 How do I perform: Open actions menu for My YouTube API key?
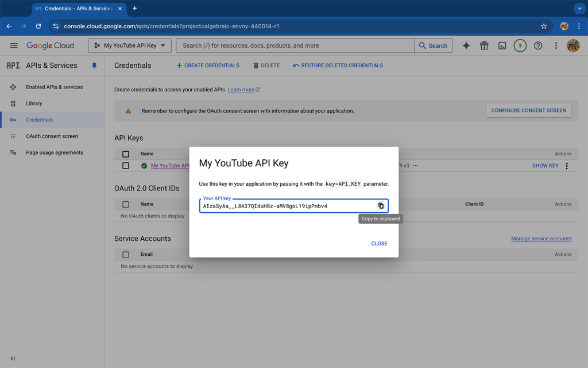[567, 166]
